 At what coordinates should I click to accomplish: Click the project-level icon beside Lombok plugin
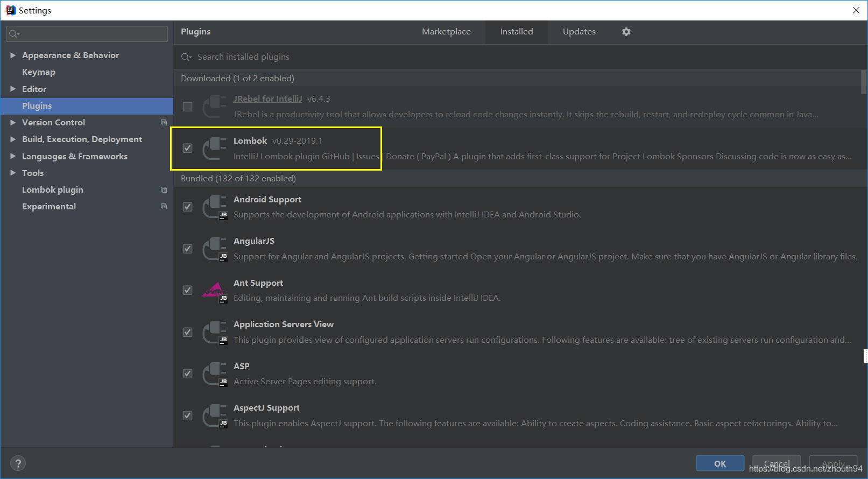[x=164, y=190]
